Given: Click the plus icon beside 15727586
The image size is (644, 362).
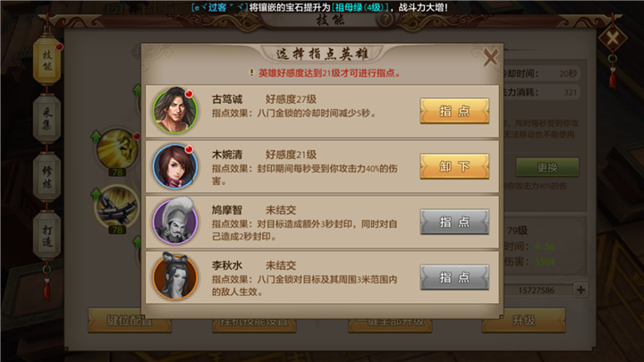Looking at the screenshot, I should (580, 290).
